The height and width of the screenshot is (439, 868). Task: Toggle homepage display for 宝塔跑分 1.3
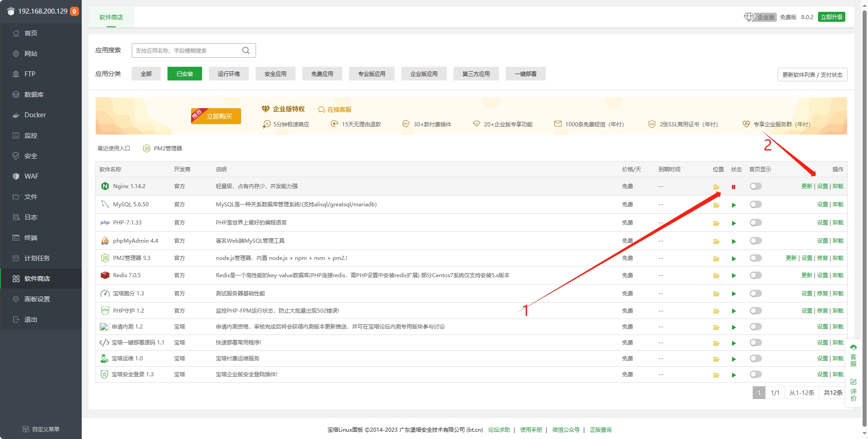[755, 293]
